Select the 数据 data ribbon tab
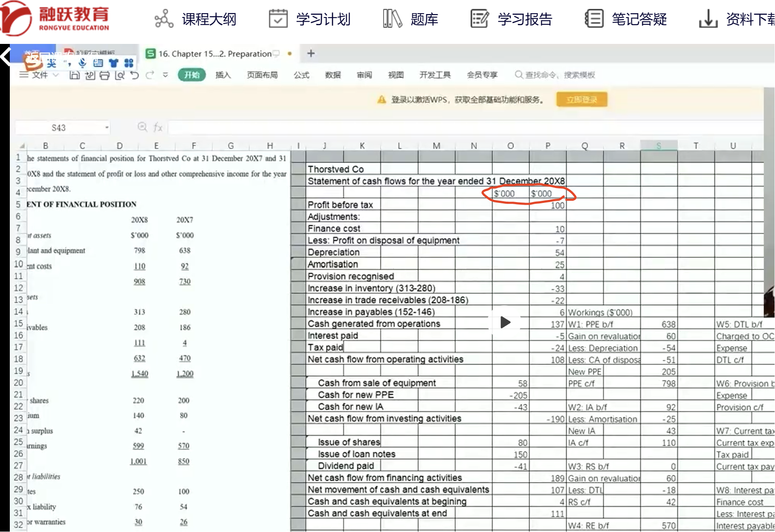Image resolution: width=775 pixels, height=532 pixels. [333, 75]
